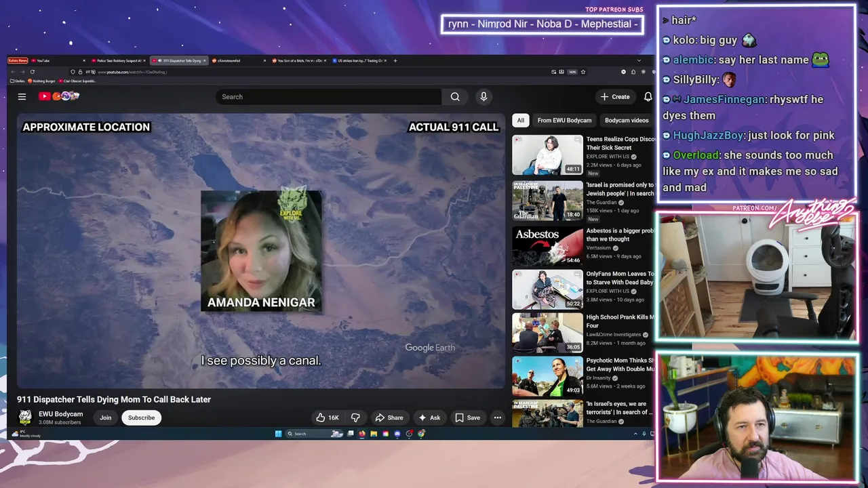
Task: Subscribe to EWU Bodycam
Action: (x=141, y=418)
